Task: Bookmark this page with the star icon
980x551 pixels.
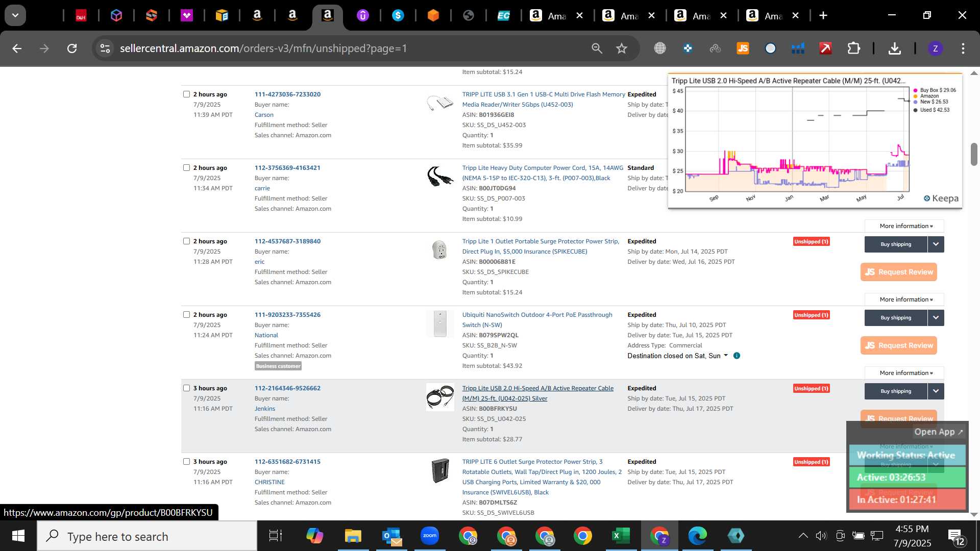Action: [621, 48]
